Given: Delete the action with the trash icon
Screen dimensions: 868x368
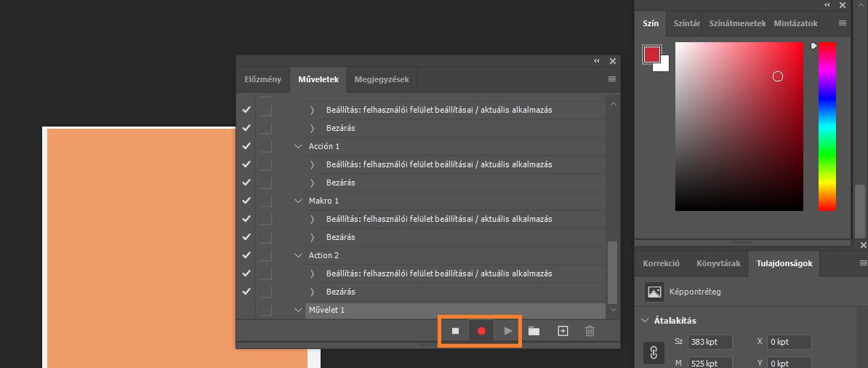Looking at the screenshot, I should click(x=590, y=331).
